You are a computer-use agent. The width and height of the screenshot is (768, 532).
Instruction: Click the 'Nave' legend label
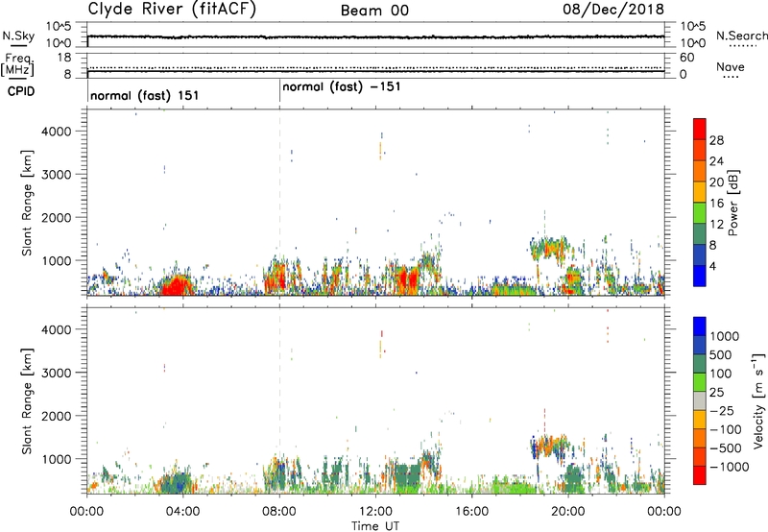[731, 66]
